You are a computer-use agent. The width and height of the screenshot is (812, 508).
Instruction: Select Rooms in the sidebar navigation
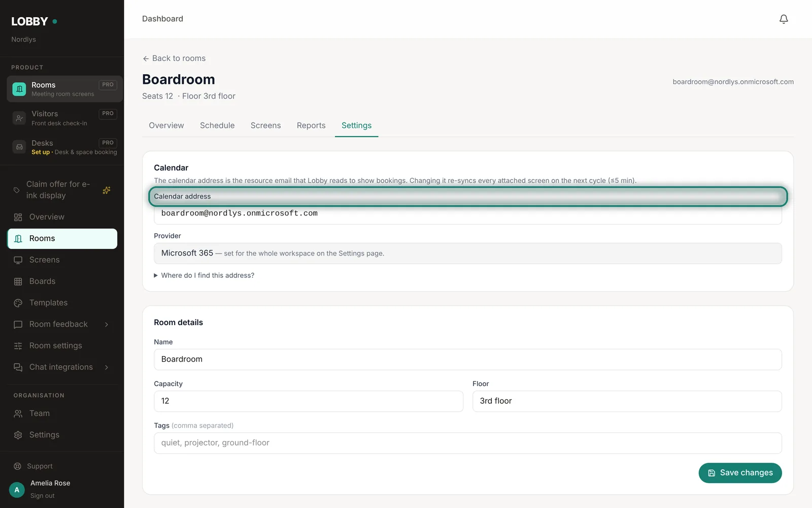point(62,239)
